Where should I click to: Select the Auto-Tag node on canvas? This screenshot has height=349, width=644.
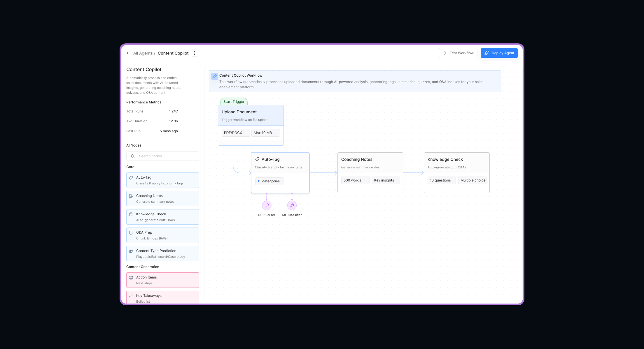click(280, 173)
